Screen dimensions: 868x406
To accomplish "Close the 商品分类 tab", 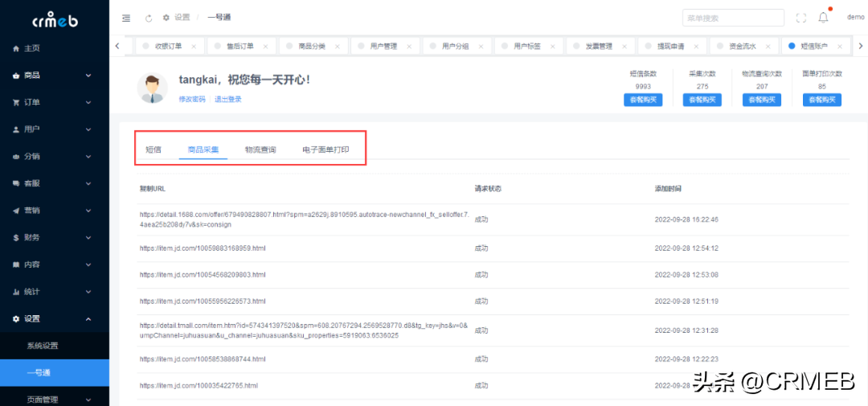I will click(x=337, y=46).
